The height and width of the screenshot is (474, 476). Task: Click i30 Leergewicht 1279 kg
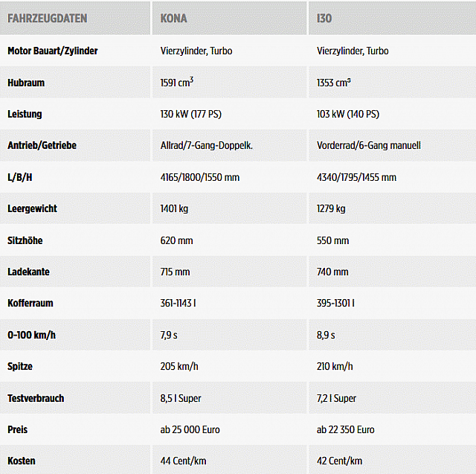(331, 208)
